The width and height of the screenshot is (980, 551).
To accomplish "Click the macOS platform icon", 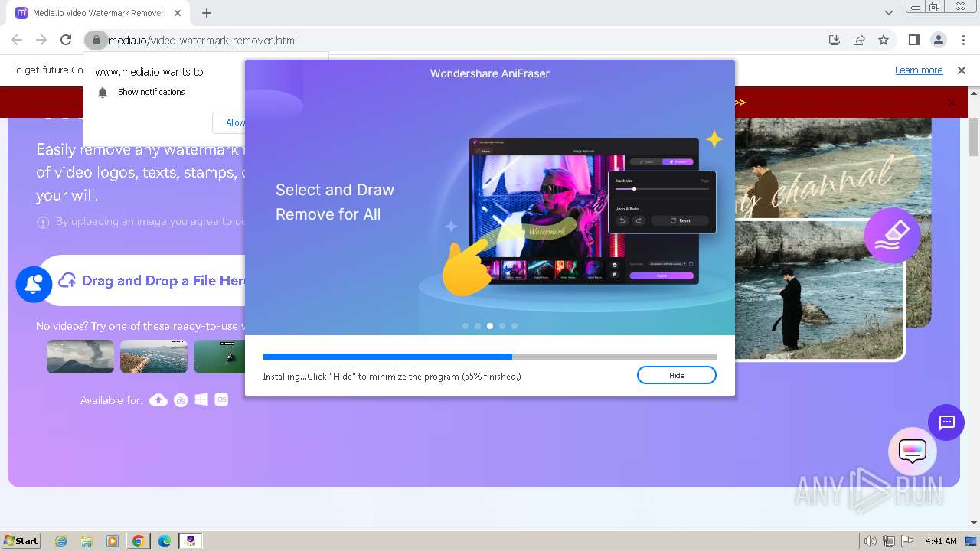I will (181, 400).
